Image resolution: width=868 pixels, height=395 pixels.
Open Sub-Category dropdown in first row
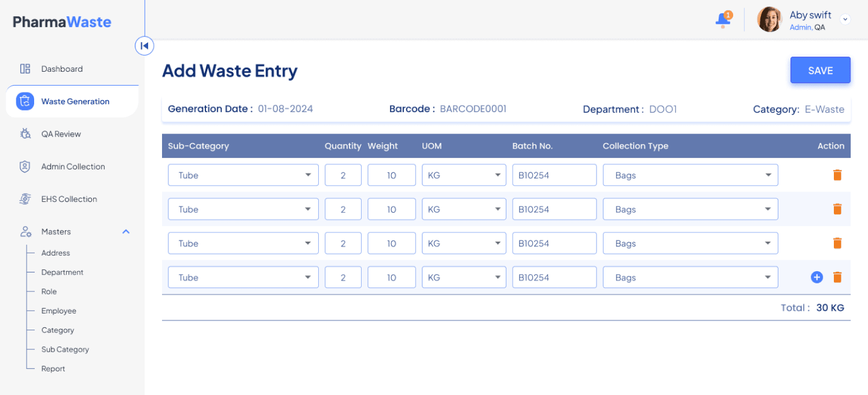(x=243, y=175)
